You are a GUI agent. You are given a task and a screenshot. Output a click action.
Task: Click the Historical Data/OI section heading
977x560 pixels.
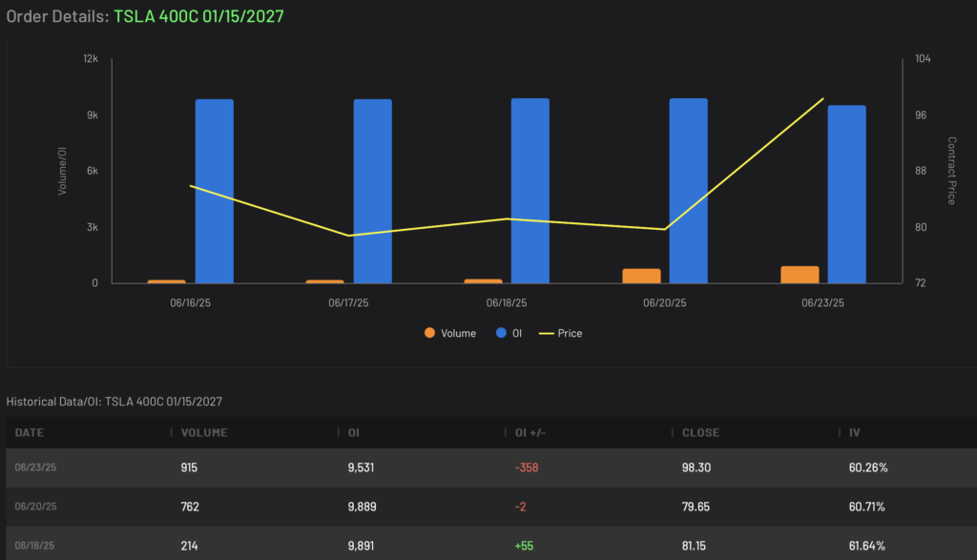[x=114, y=402]
